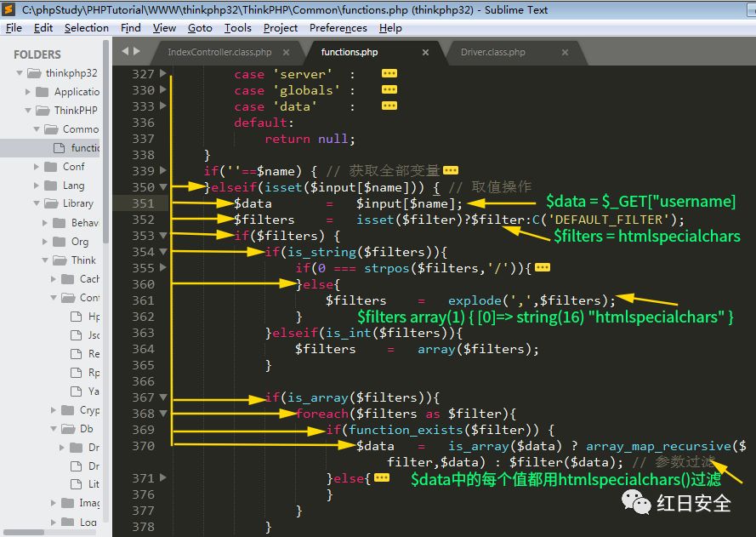756x537 pixels.
Task: Open the Rp file in sidebar
Action: tap(94, 373)
